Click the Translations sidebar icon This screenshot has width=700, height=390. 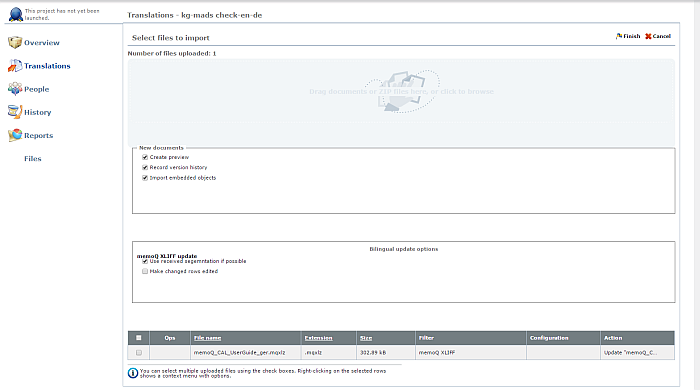(15, 66)
